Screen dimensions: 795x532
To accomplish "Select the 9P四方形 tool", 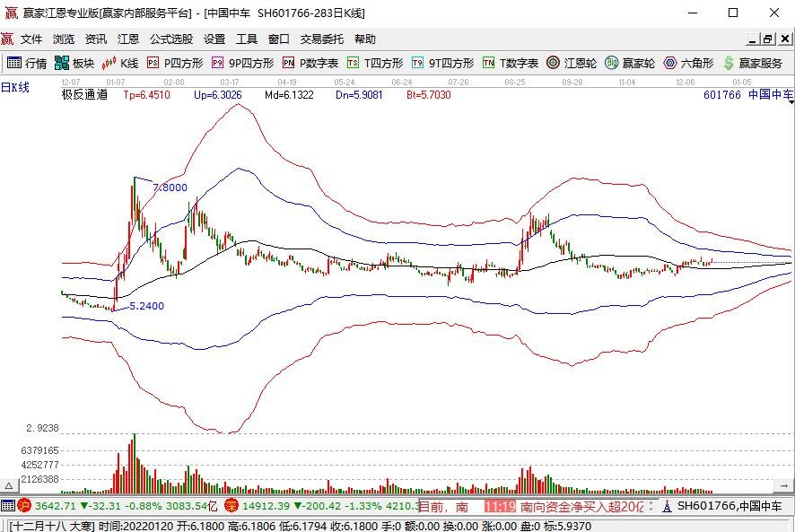I will click(235, 63).
